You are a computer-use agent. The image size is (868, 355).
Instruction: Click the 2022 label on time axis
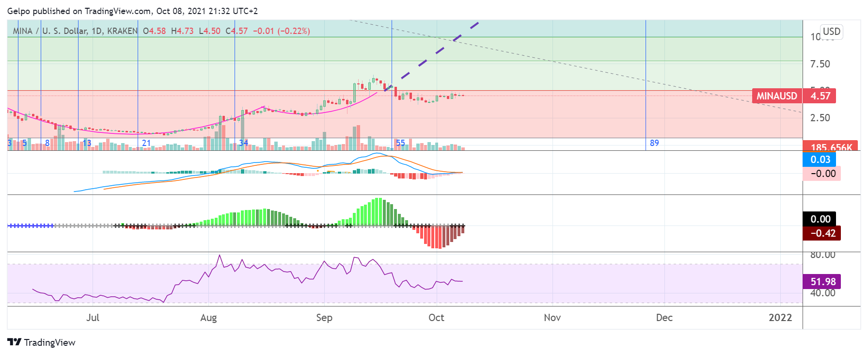(780, 318)
